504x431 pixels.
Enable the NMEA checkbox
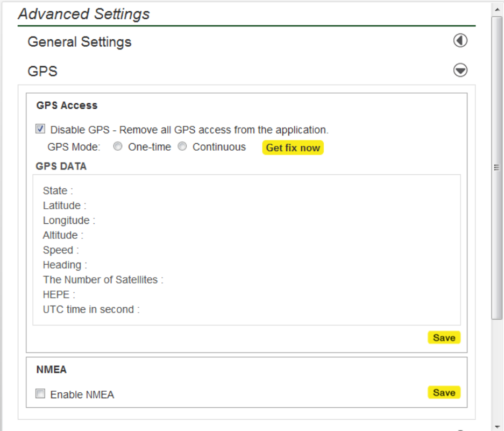40,394
